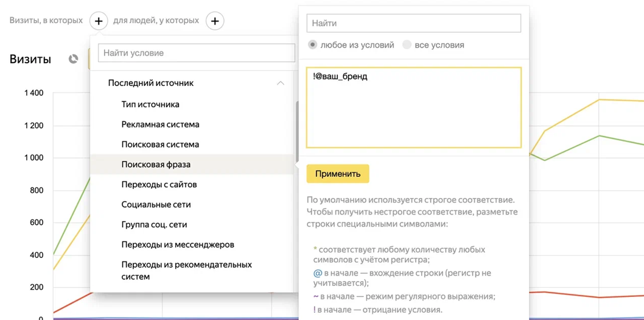Click the "Найти" search box in the filter panel
This screenshot has width=644, height=320.
click(x=413, y=23)
